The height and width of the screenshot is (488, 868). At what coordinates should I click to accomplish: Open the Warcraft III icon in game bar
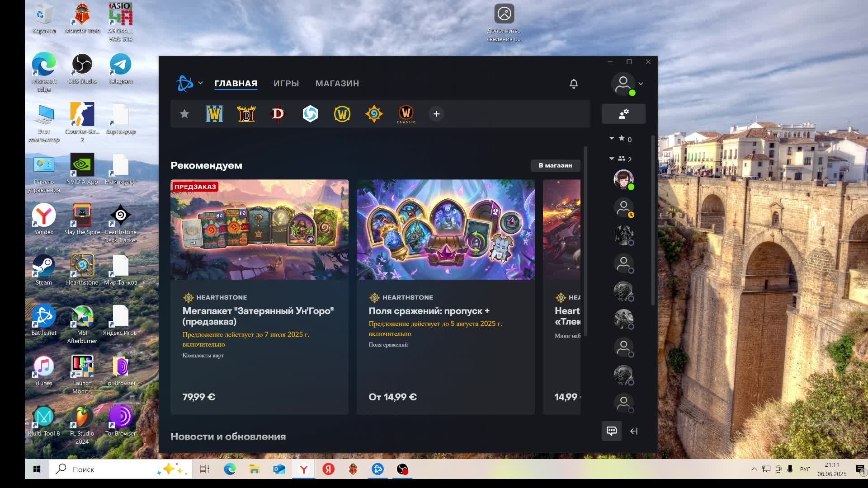[214, 114]
